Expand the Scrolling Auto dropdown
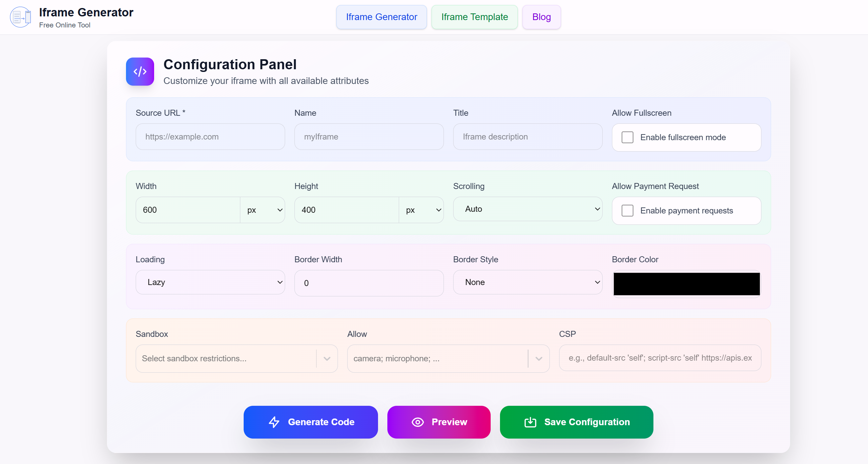The height and width of the screenshot is (464, 868). tap(527, 209)
